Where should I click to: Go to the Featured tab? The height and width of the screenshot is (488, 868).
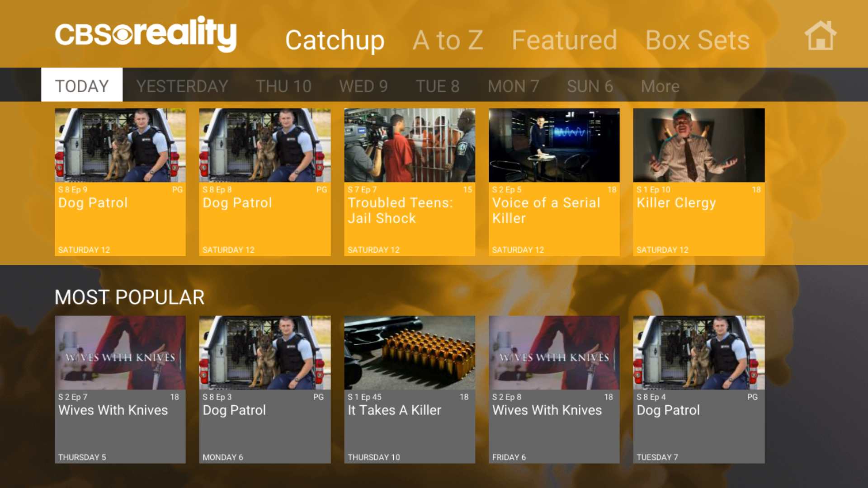coord(564,40)
